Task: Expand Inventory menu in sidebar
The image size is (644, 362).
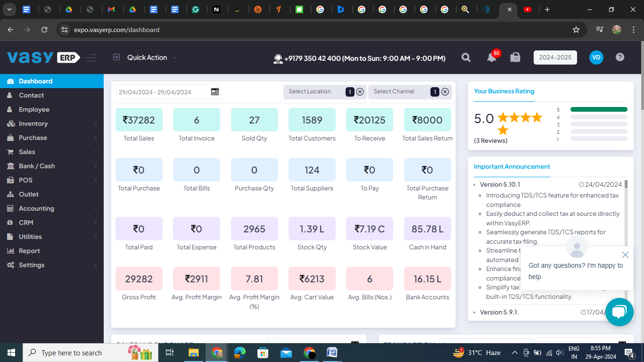Action: coord(52,123)
